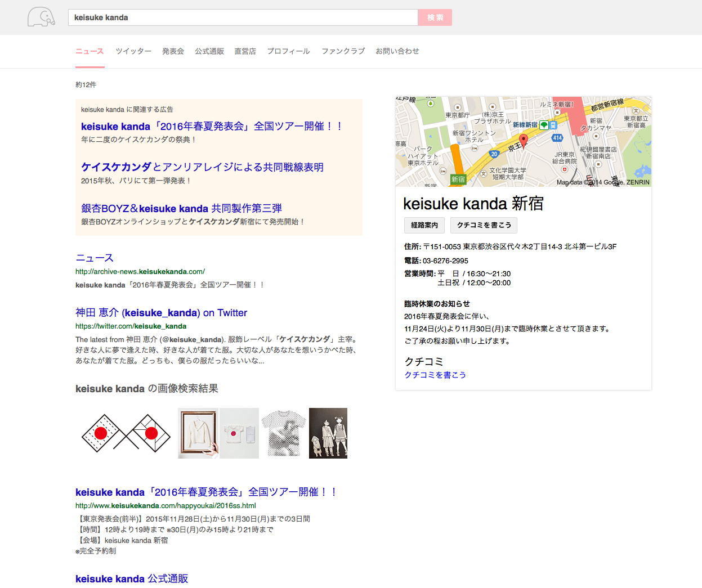Select the お問い合わせ tab
Image resolution: width=702 pixels, height=588 pixels.
tap(397, 51)
